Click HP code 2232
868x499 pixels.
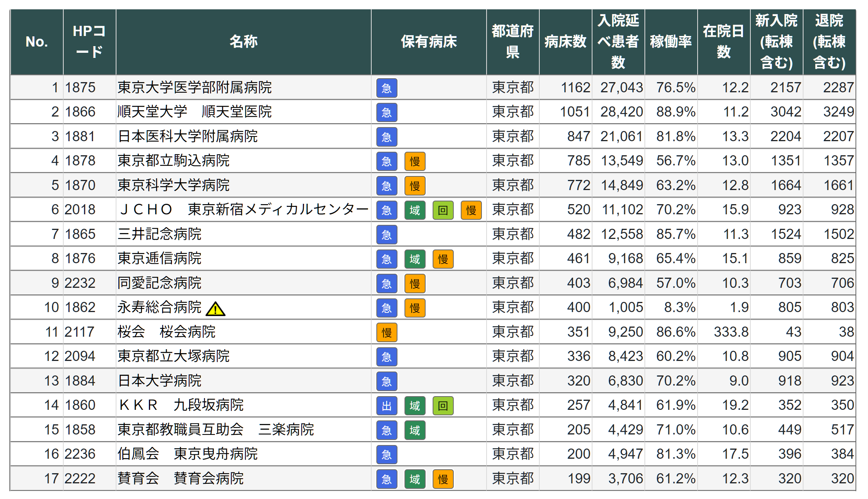point(80,283)
